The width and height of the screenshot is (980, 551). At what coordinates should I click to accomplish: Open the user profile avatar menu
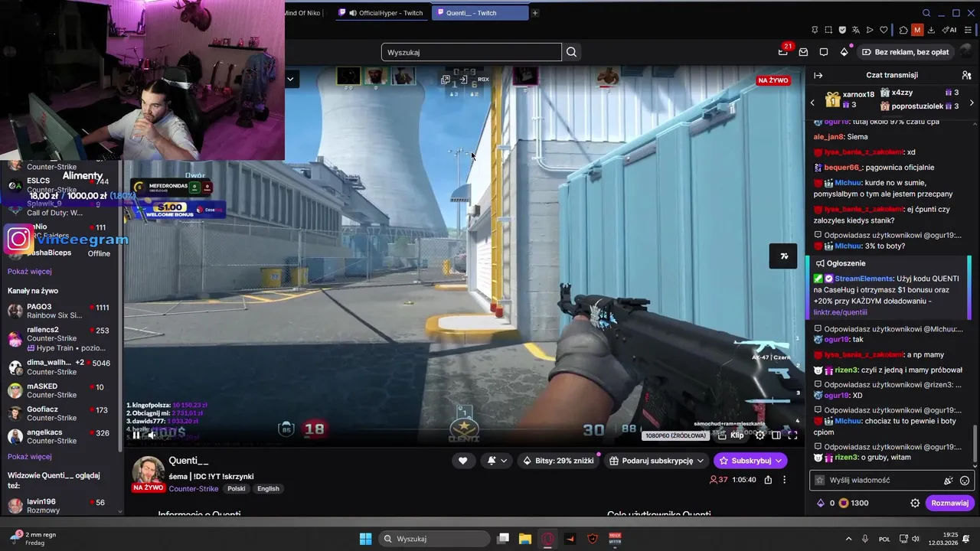click(x=966, y=52)
